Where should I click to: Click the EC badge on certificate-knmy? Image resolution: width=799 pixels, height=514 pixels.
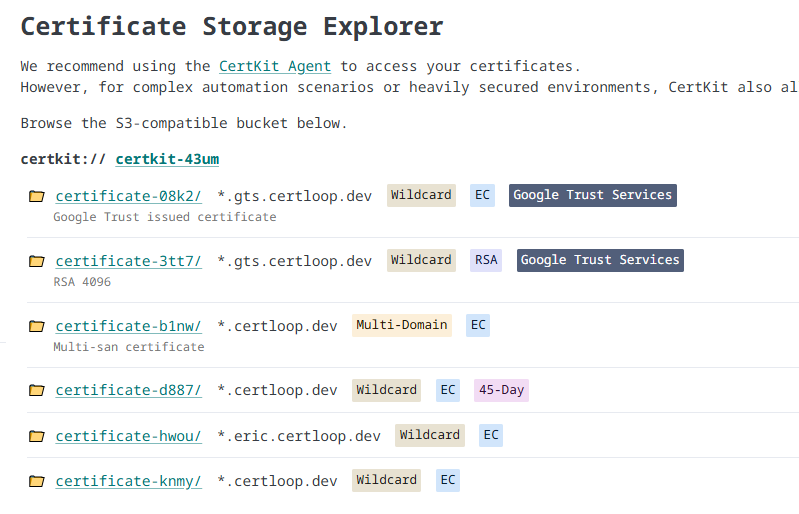(448, 480)
